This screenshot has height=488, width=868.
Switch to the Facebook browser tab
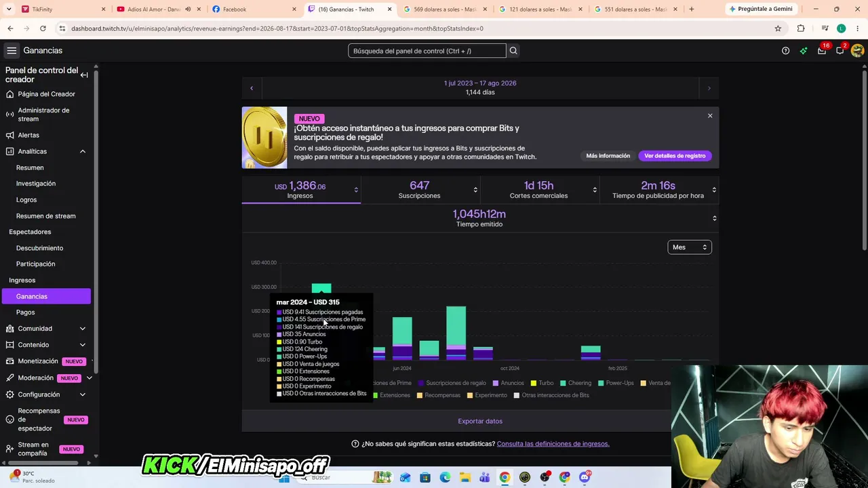[254, 9]
